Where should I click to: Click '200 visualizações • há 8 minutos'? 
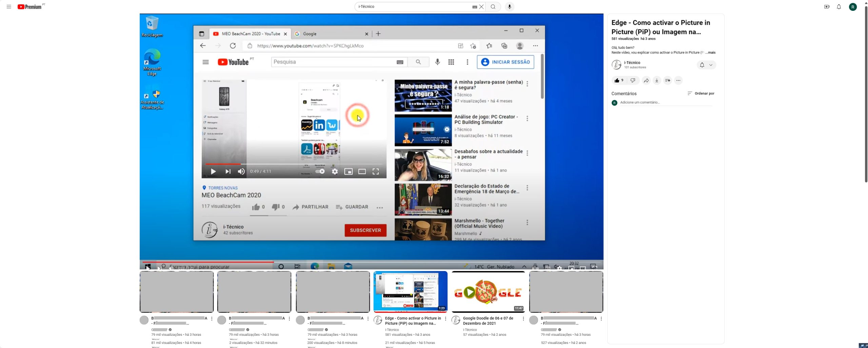tap(332, 343)
